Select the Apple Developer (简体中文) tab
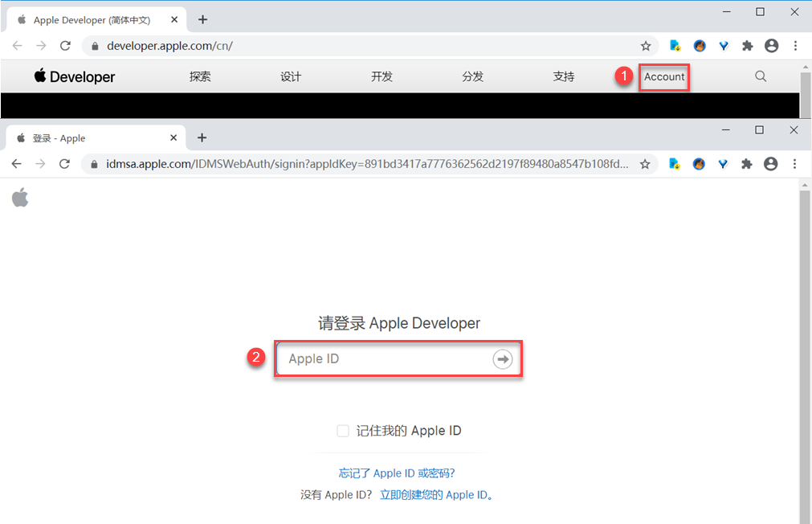Image resolution: width=812 pixels, height=524 pixels. click(96, 20)
